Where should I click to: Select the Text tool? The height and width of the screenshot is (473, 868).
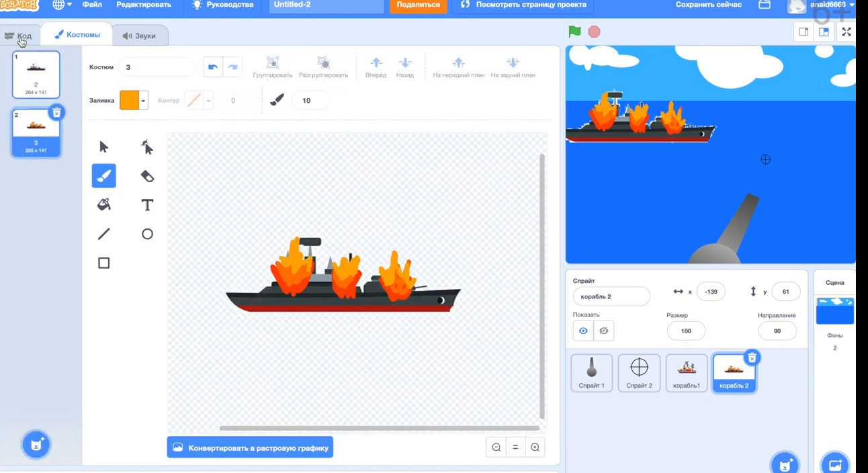147,205
